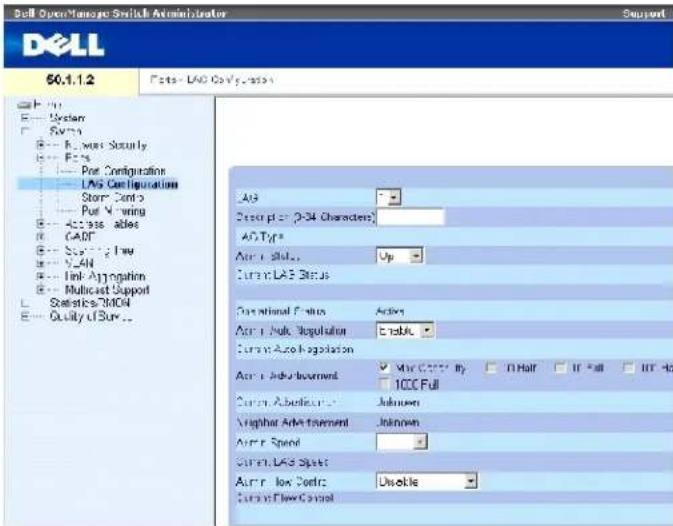
Task: Click the Home folder icon in tree
Action: [24, 104]
